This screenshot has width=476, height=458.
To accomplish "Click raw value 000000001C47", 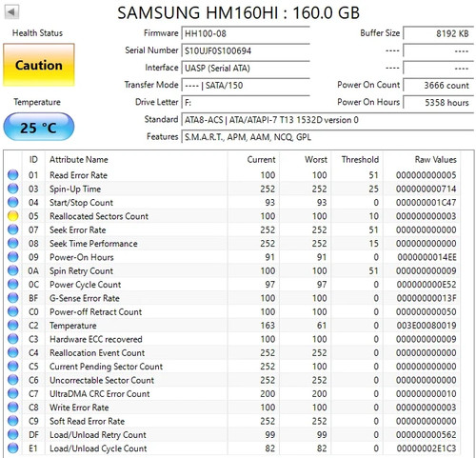I will pos(426,203).
